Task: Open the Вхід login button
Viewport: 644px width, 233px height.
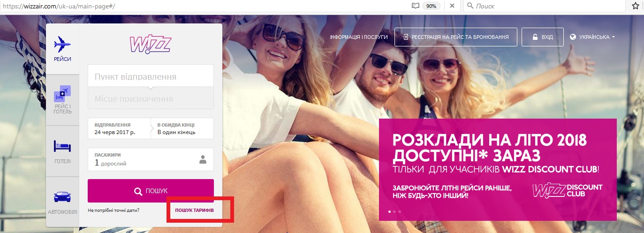Action: pyautogui.click(x=542, y=37)
